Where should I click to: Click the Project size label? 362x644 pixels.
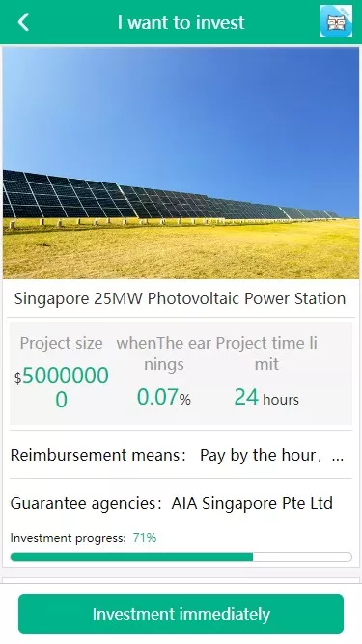coord(61,343)
